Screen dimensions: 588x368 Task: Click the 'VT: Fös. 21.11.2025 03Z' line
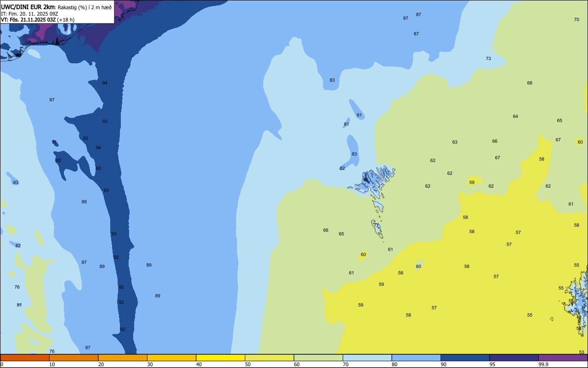coord(28,20)
